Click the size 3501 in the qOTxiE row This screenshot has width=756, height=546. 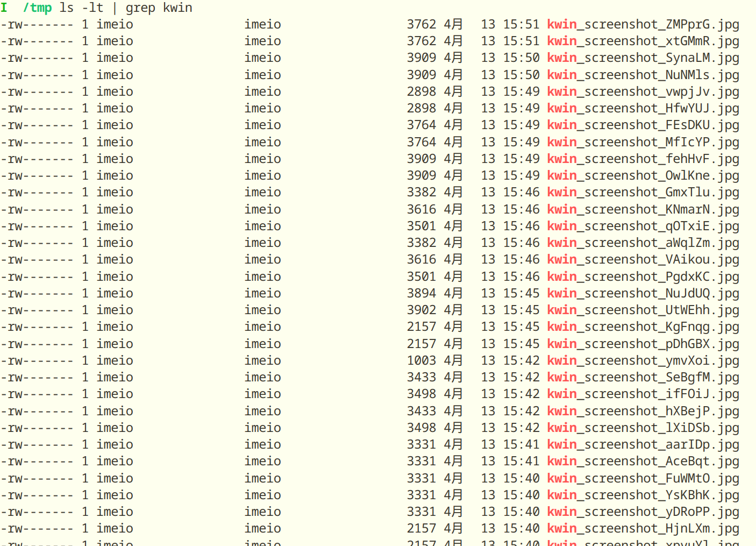422,226
